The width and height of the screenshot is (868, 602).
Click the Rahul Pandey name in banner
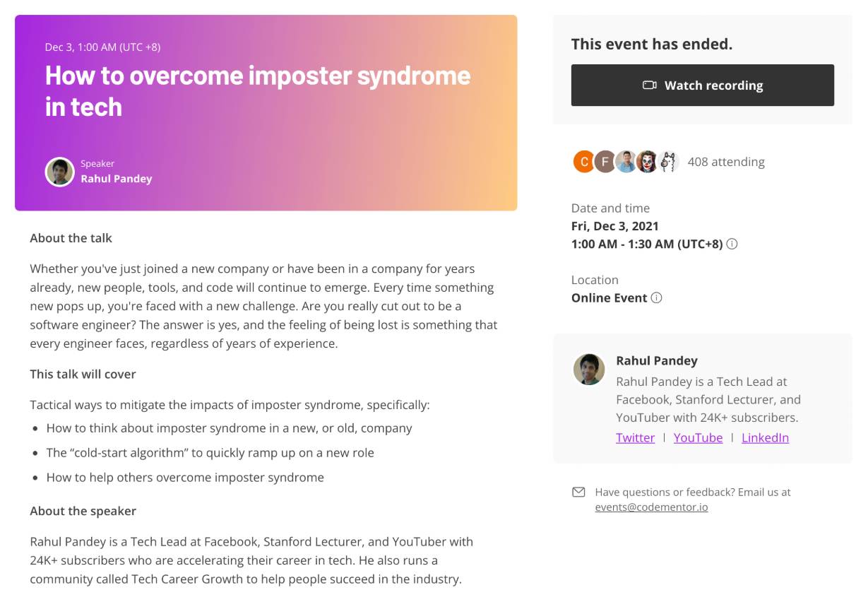point(117,179)
